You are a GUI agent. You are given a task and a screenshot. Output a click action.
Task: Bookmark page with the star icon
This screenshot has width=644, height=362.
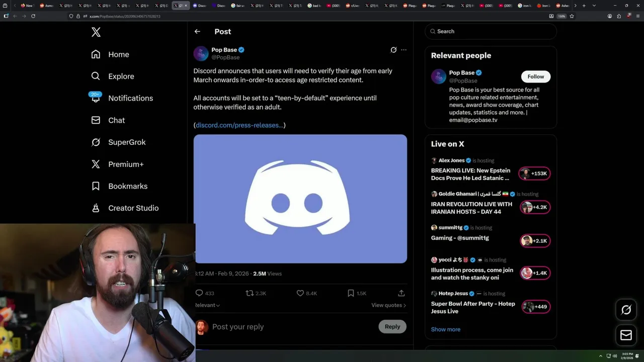[572, 16]
